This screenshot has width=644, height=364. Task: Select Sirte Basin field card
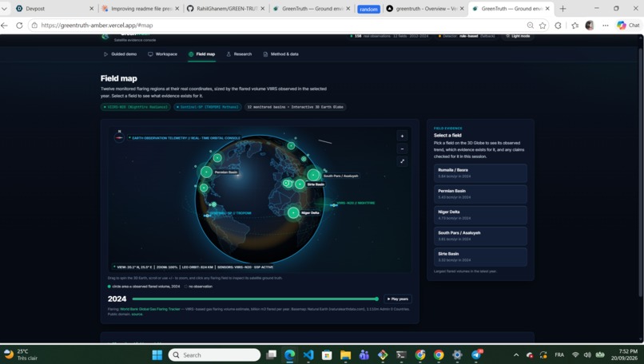[x=480, y=257]
